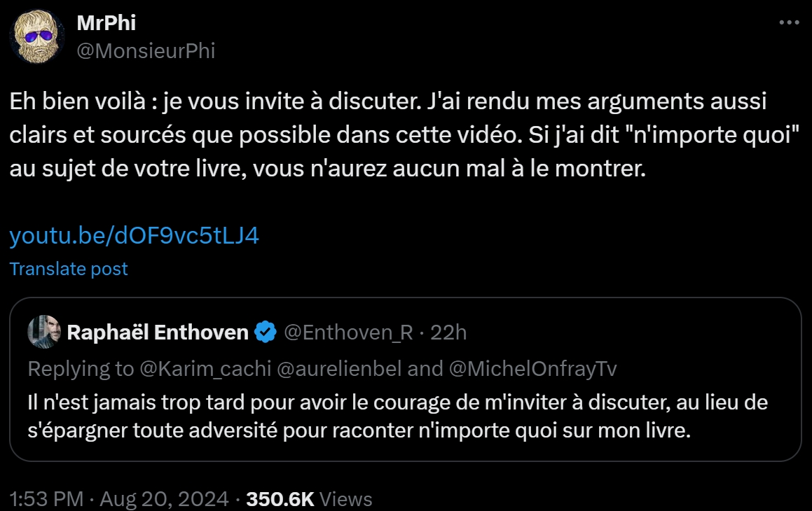Open the youtu.be/dOF9vc5tLJ4 video link
This screenshot has height=511, width=812.
134,235
